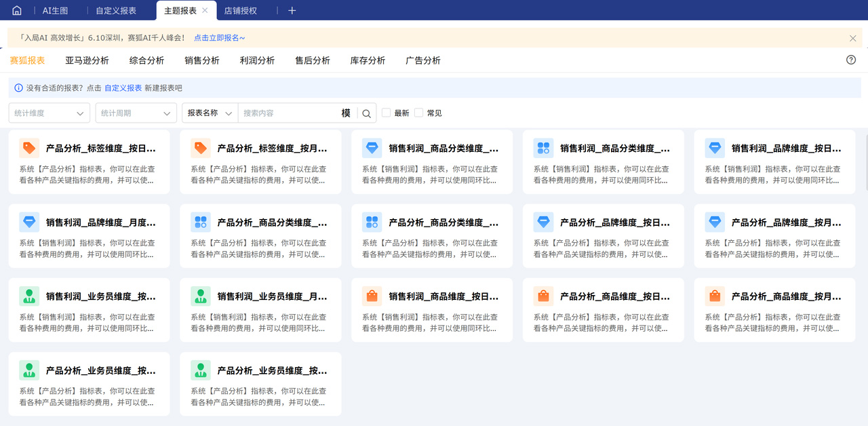The width and height of the screenshot is (868, 426).
Task: Open a new tab with the plus icon
Action: pyautogui.click(x=292, y=10)
